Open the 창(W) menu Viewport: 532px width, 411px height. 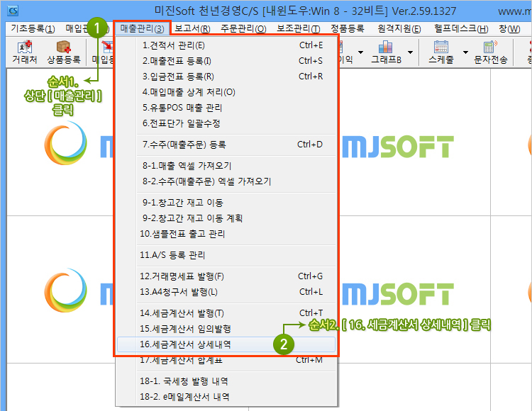(x=509, y=28)
